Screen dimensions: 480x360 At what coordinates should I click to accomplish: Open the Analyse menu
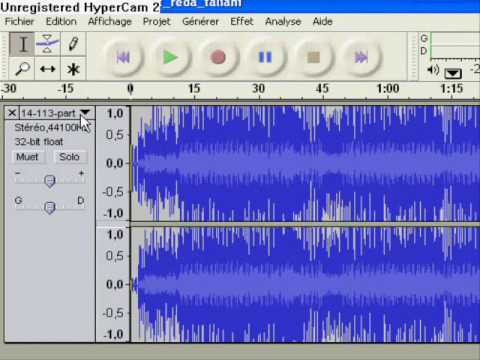tap(283, 22)
